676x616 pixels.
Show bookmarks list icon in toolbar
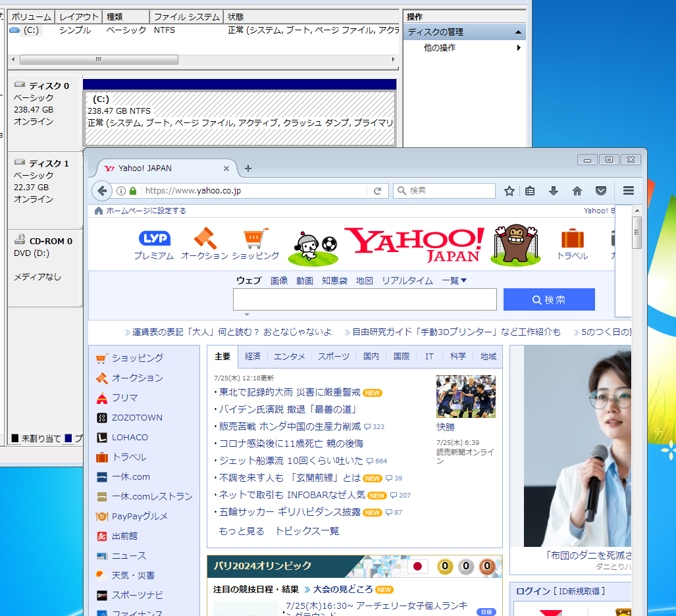530,191
